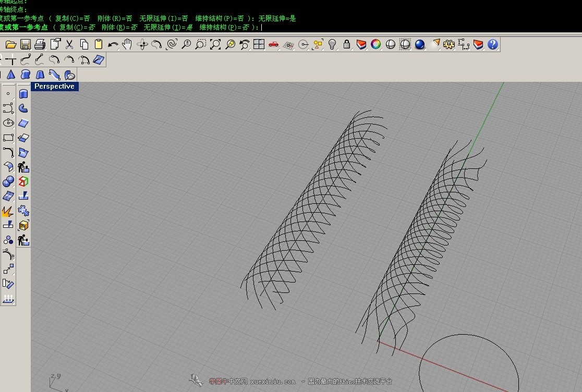This screenshot has height=392, width=582.
Task: Click the red car set-view icon
Action: (x=274, y=44)
